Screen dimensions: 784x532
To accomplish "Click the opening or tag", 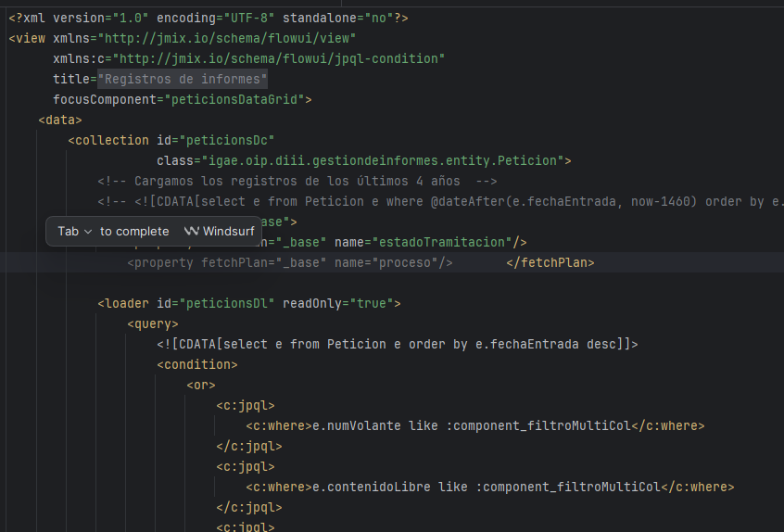I will (x=201, y=385).
